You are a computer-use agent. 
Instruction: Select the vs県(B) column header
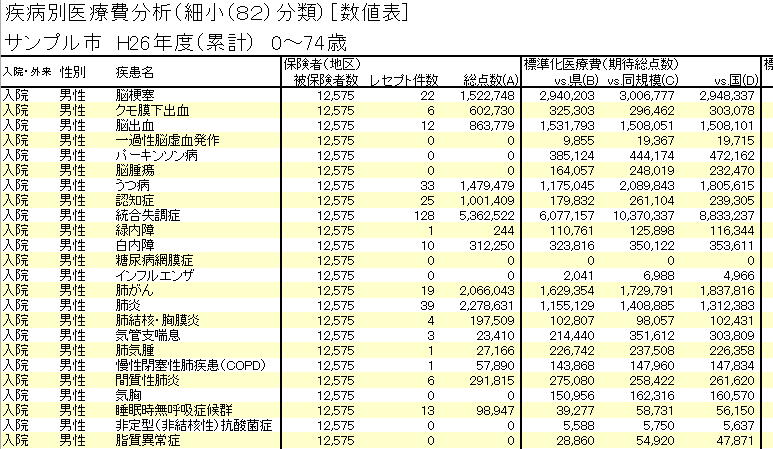576,80
